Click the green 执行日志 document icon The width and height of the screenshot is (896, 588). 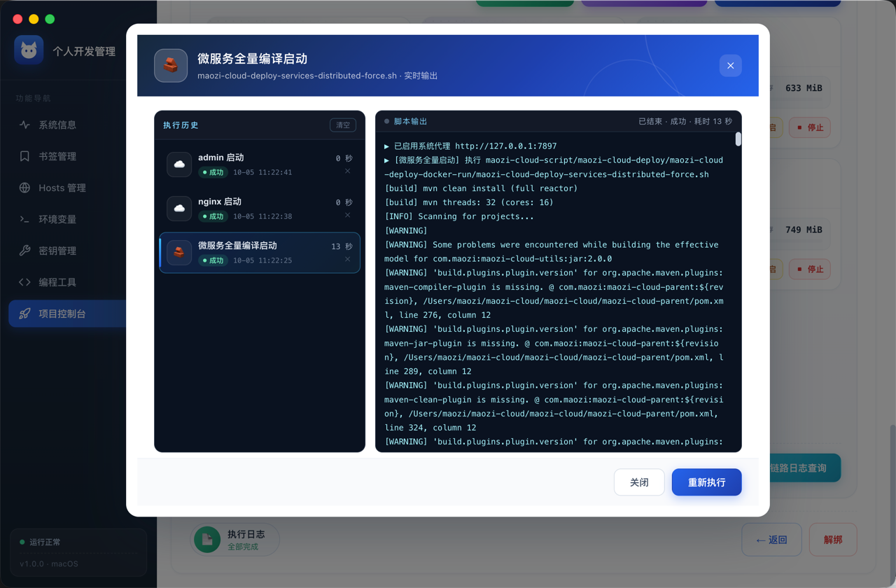coord(207,540)
